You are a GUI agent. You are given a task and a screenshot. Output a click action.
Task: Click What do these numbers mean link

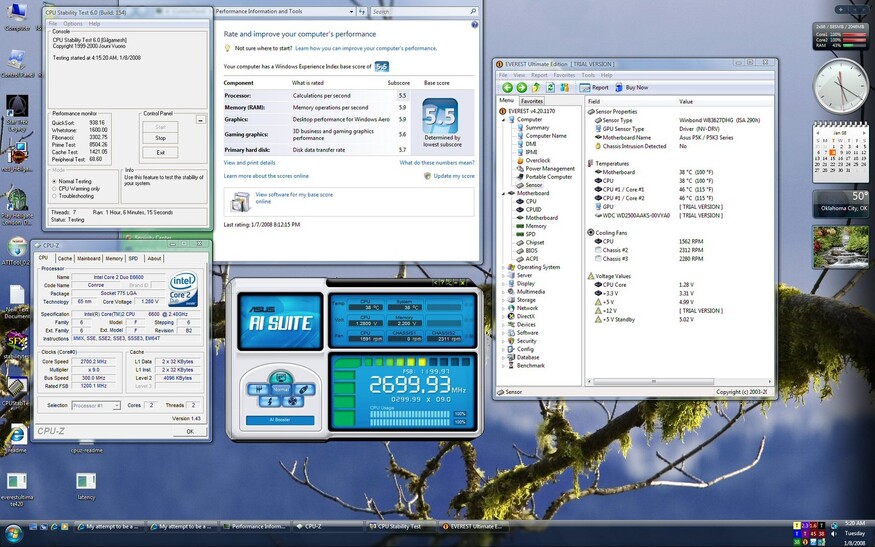(437, 163)
